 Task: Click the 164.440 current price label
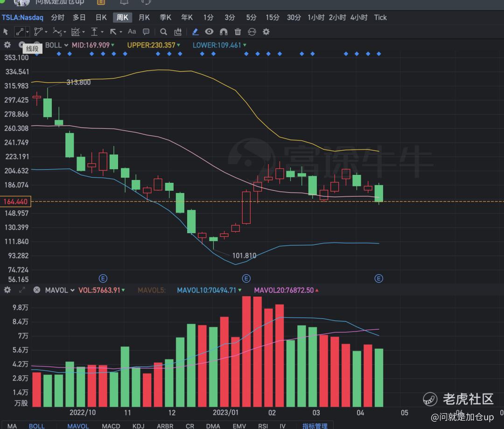[15, 201]
